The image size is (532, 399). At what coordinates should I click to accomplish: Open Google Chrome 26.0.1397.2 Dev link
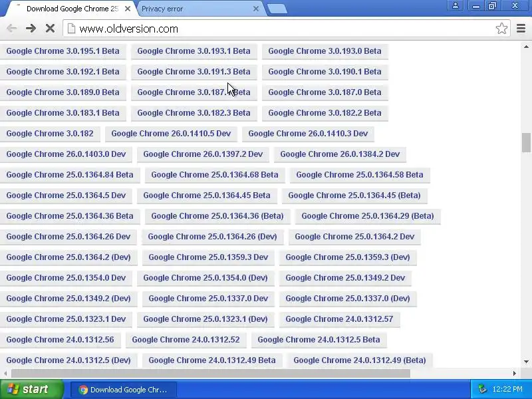pyautogui.click(x=203, y=154)
